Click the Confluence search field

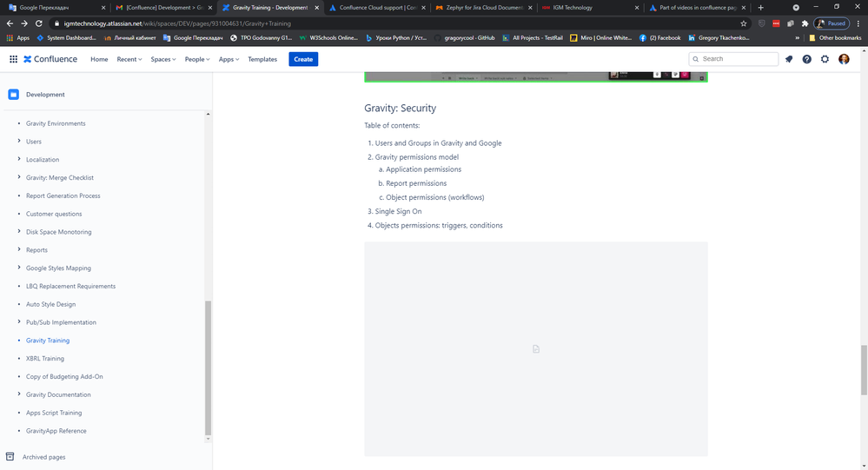pyautogui.click(x=733, y=59)
